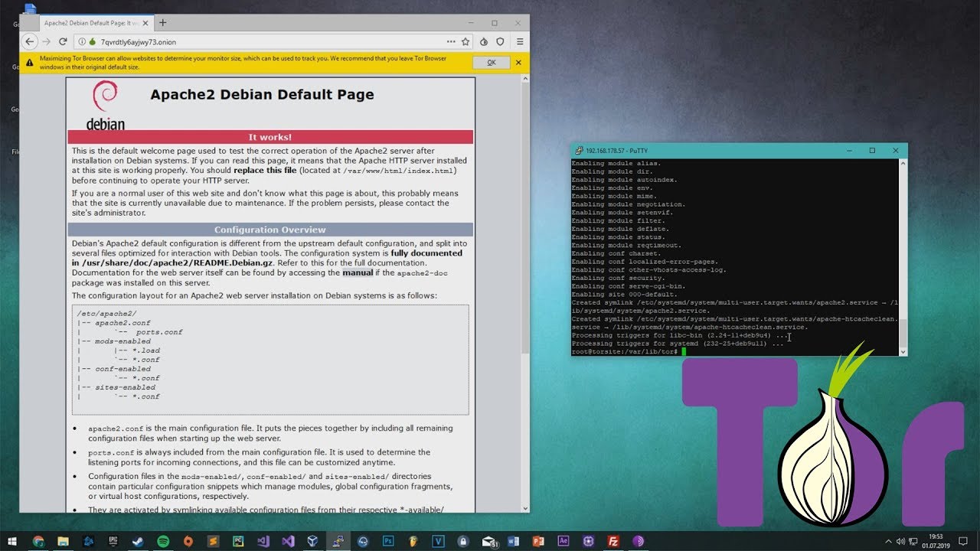Dismiss the yellow warning bar with X

tap(518, 62)
